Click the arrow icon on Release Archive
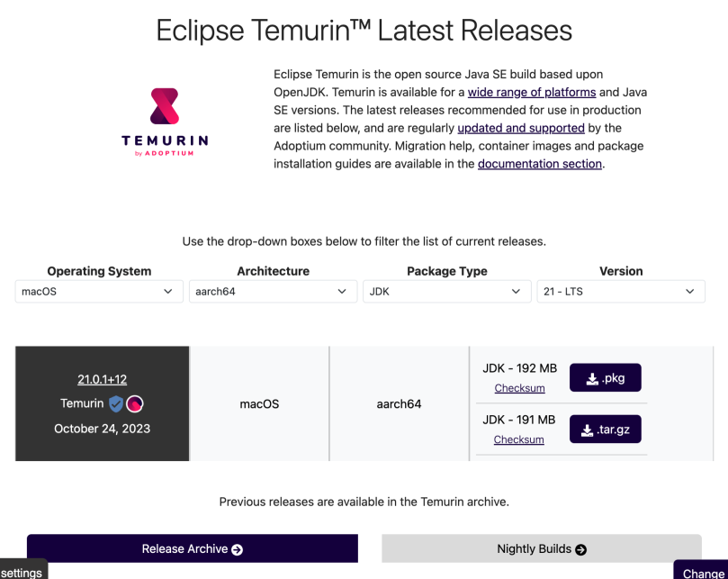Image resolution: width=728 pixels, height=579 pixels. (238, 549)
